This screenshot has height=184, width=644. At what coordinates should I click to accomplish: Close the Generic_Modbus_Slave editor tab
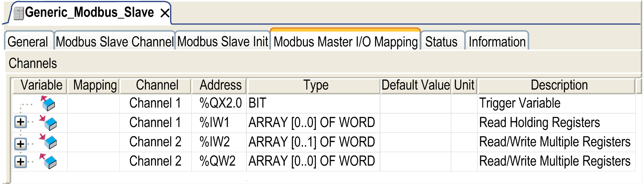click(165, 13)
